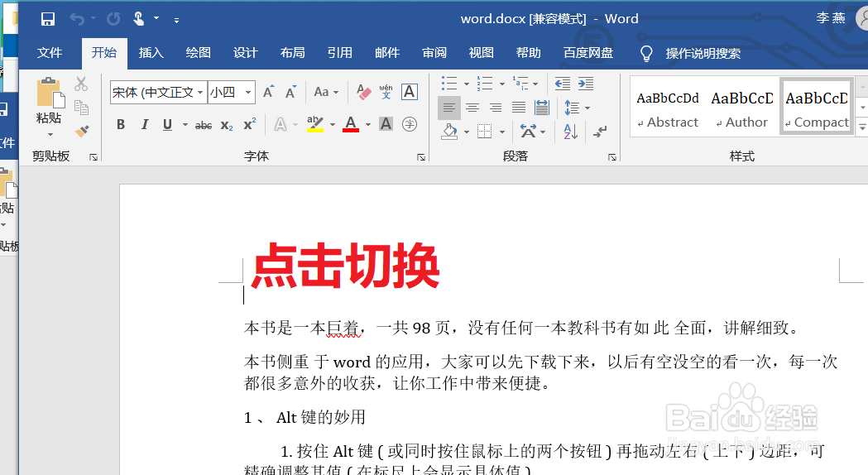The image size is (868, 475).
Task: Open the font color dropdown arrow
Action: click(x=367, y=125)
